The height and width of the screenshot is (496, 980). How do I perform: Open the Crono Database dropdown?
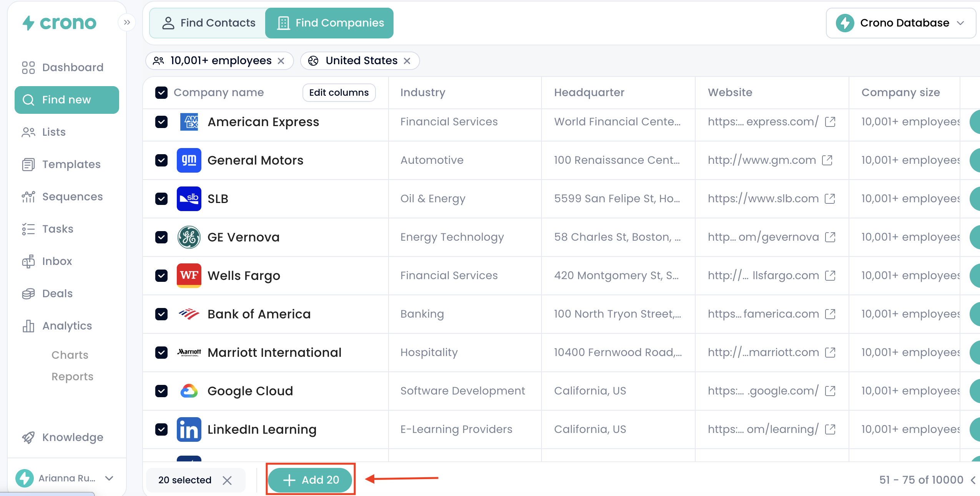901,23
